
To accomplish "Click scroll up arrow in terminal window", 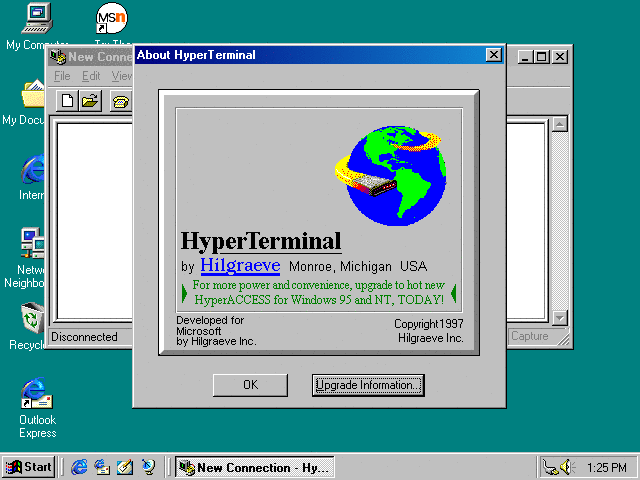I will [560, 124].
